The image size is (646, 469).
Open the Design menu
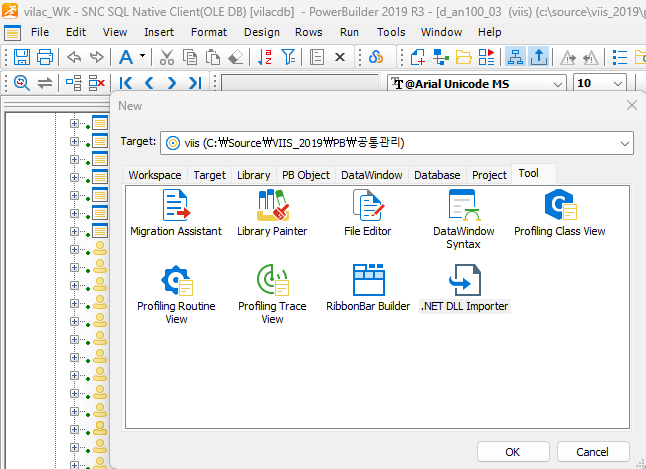pos(262,32)
